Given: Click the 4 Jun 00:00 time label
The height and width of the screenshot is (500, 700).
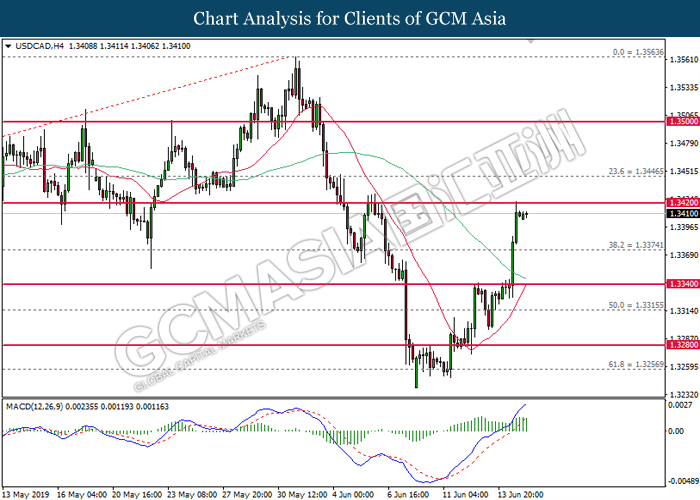Looking at the screenshot, I should click(x=354, y=495).
